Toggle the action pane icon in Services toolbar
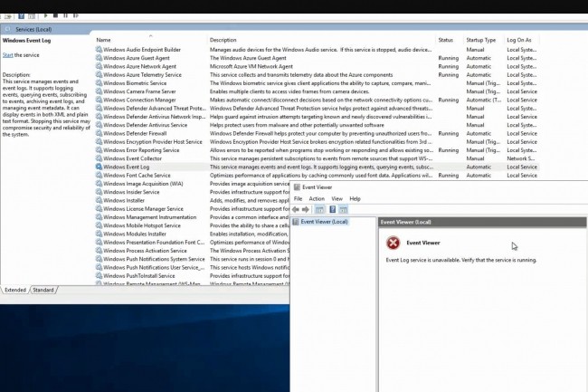Screen dimensions: 588x392 click(32, 16)
